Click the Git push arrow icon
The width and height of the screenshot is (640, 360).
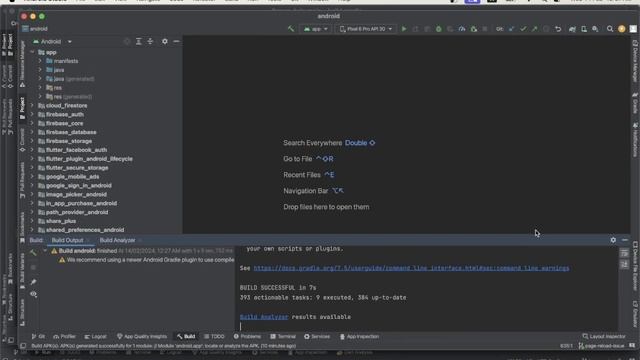(534, 29)
